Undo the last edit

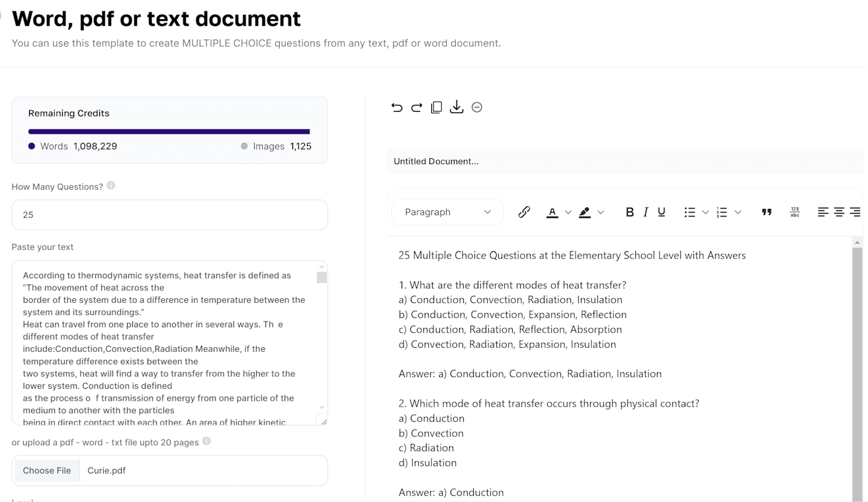pos(397,107)
